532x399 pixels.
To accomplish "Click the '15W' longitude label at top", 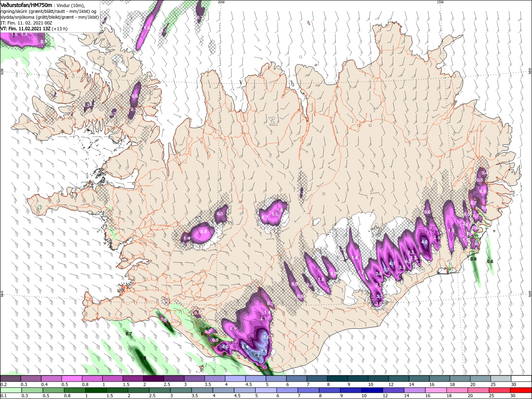I will (x=440, y=2).
